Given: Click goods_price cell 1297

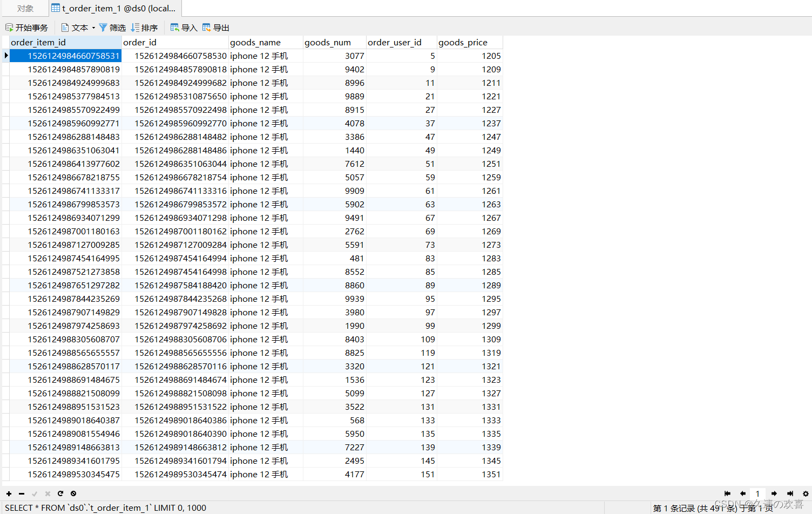Looking at the screenshot, I should click(470, 312).
